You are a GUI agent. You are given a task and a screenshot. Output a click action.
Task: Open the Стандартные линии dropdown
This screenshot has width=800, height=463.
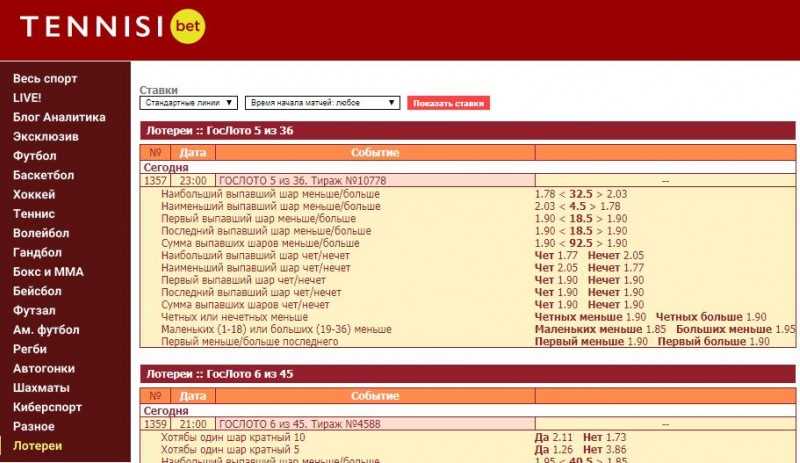point(189,103)
